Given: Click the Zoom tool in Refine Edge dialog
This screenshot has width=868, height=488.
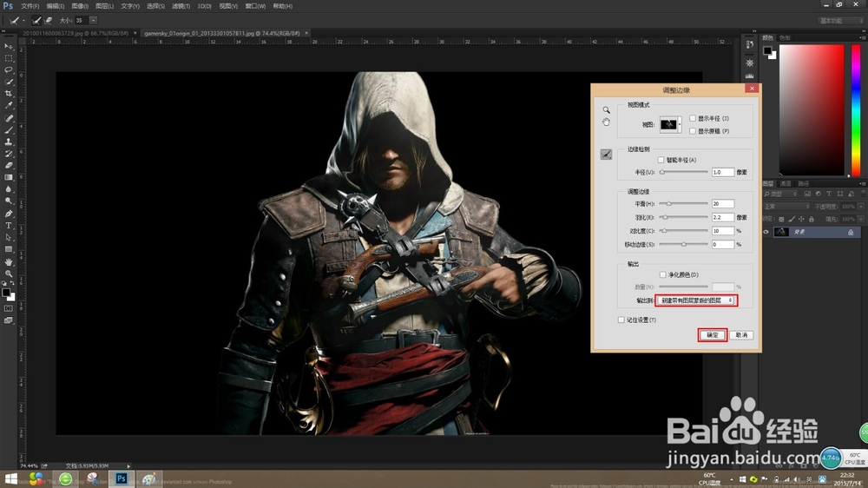Looking at the screenshot, I should pos(606,109).
